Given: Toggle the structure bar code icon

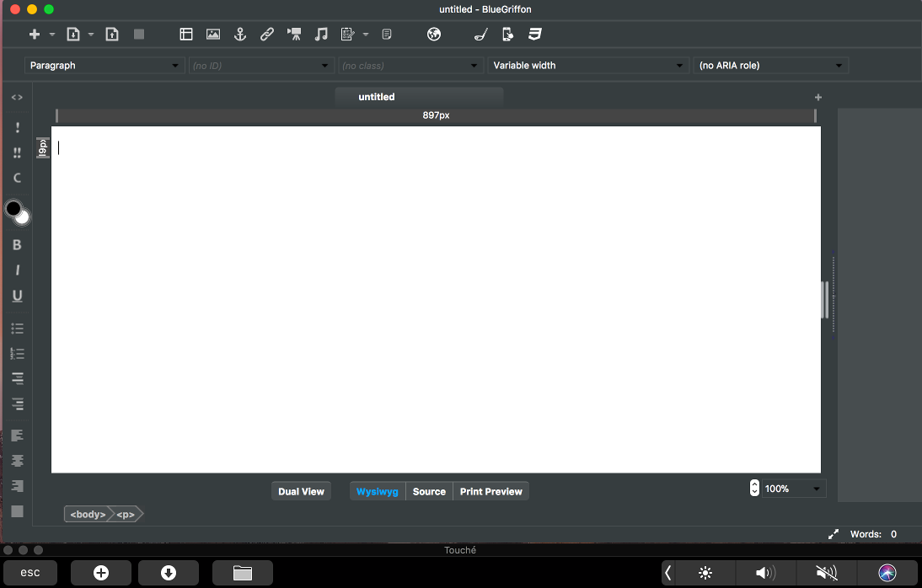Looking at the screenshot, I should coord(17,97).
